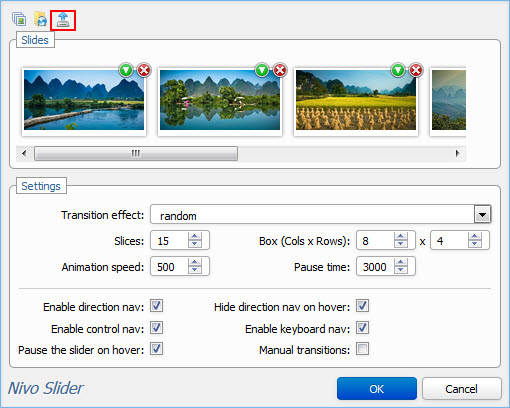Delete the second slide with red X
This screenshot has width=510, height=408.
pyautogui.click(x=280, y=70)
